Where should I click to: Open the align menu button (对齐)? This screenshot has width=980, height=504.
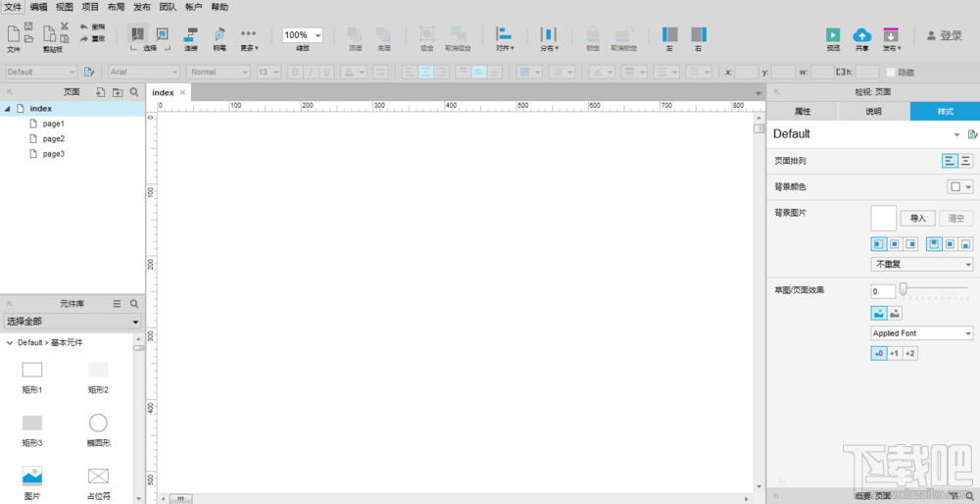(x=504, y=39)
